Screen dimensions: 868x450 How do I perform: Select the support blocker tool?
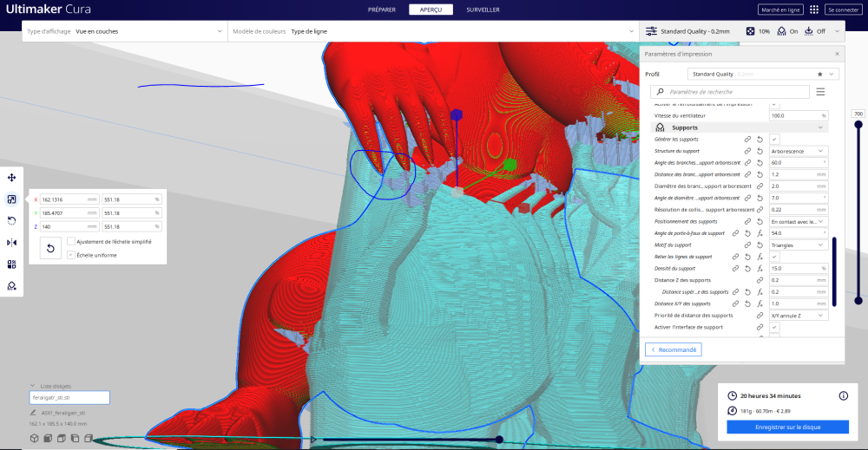click(11, 286)
